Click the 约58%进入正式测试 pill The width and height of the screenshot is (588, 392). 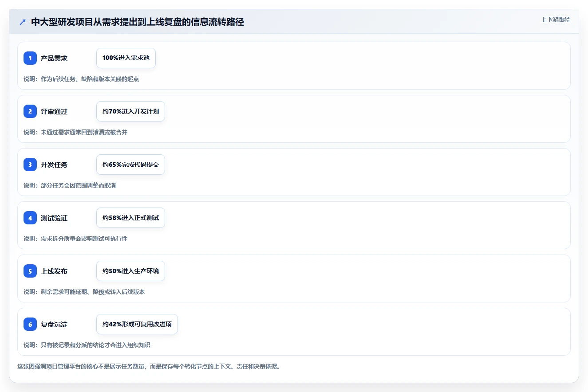click(130, 218)
